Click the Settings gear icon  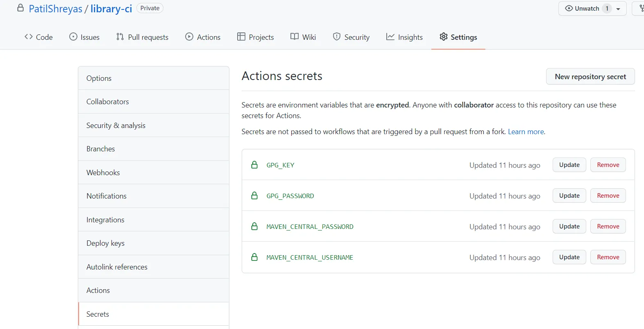point(444,37)
